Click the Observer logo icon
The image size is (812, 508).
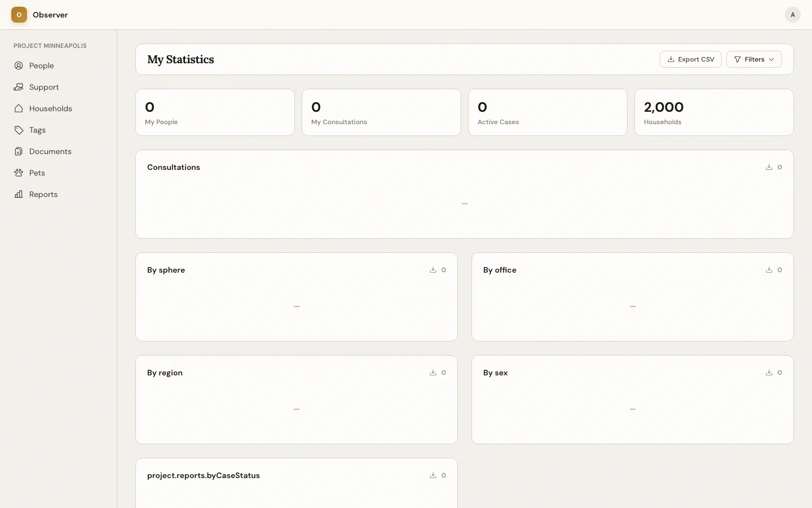pyautogui.click(x=19, y=15)
